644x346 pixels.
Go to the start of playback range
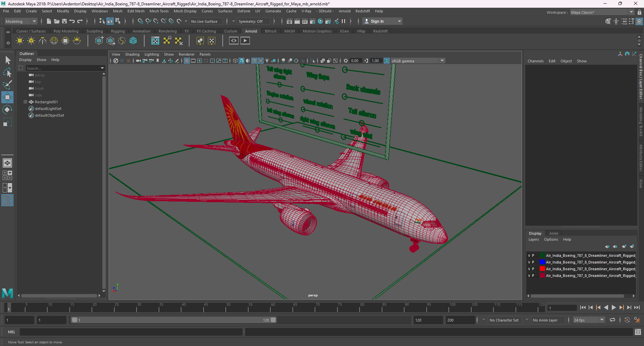pos(583,307)
